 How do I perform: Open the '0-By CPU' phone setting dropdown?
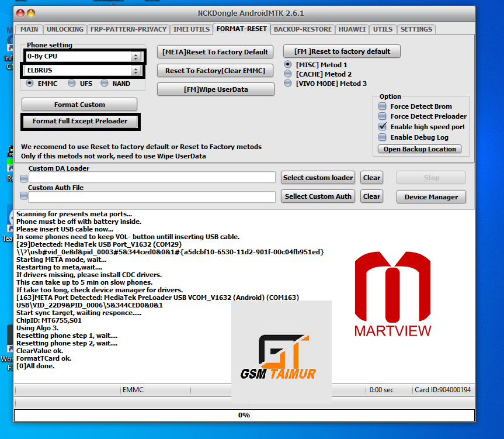coord(82,56)
